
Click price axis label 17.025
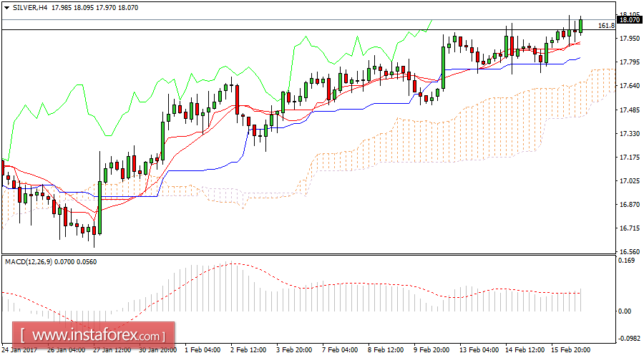coord(629,181)
